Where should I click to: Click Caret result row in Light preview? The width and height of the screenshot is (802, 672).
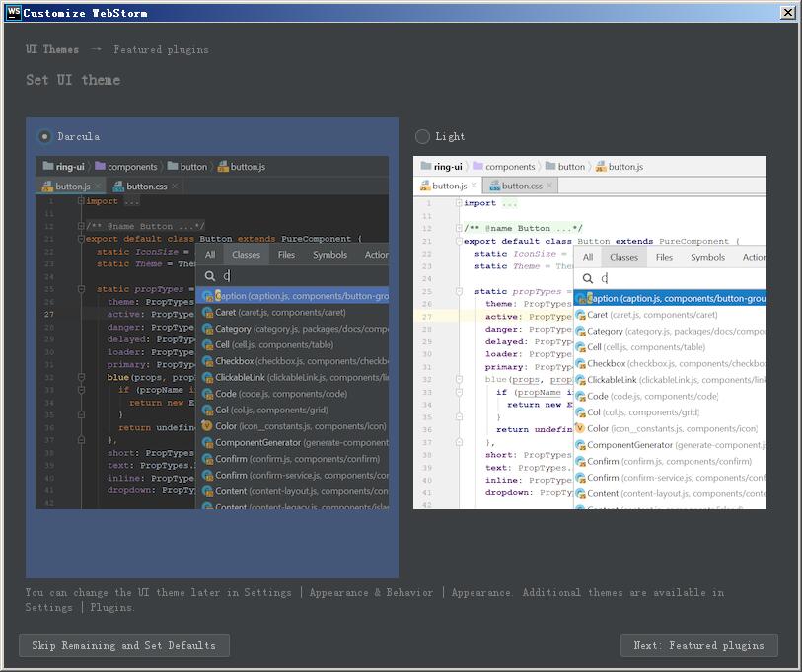click(670, 315)
